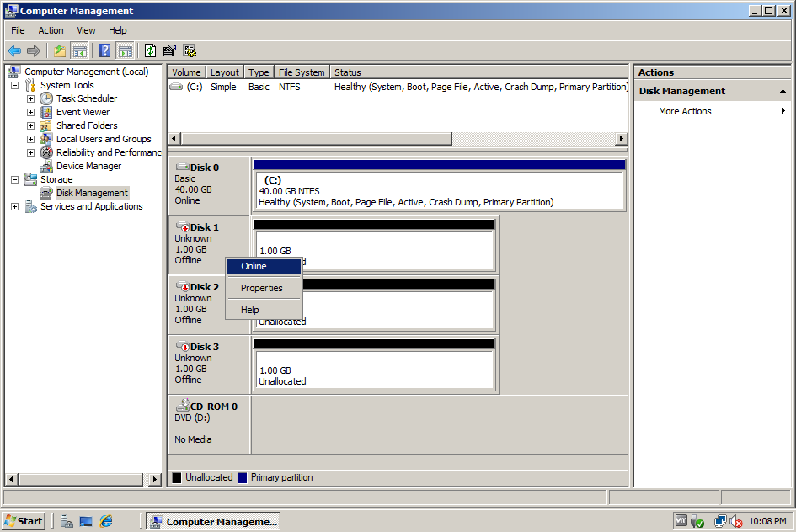796x532 pixels.
Task: Click the Safely Remove Hardware tray icon
Action: click(x=698, y=521)
